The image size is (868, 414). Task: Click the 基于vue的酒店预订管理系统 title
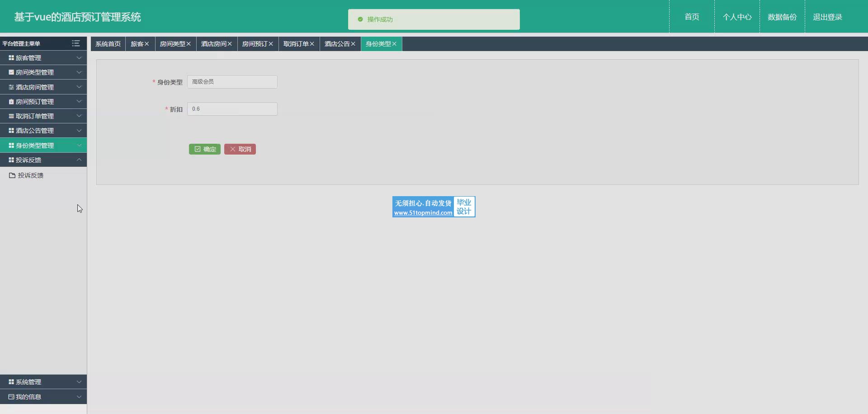coord(77,17)
